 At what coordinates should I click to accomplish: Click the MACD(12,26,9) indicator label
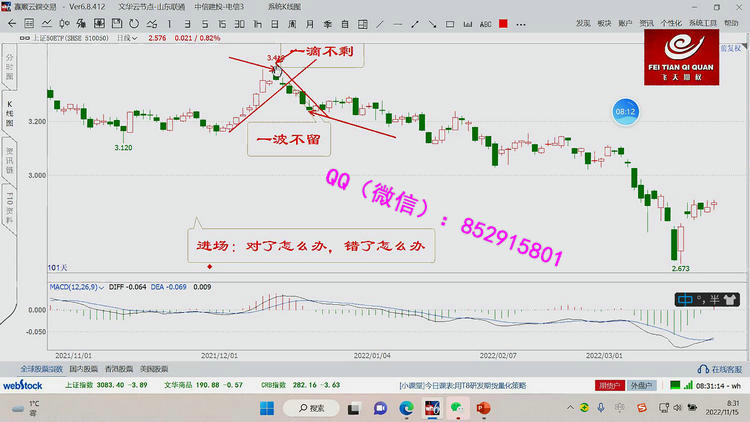pos(76,287)
